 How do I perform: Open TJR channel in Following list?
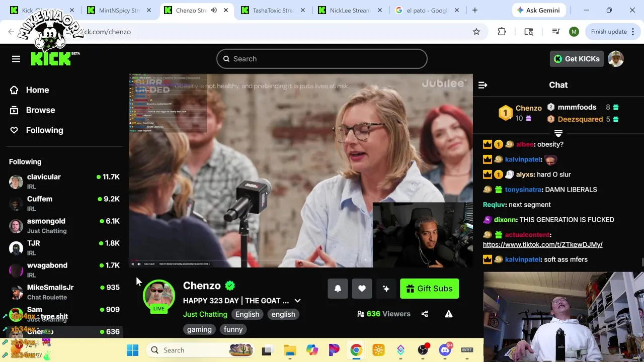(x=63, y=248)
